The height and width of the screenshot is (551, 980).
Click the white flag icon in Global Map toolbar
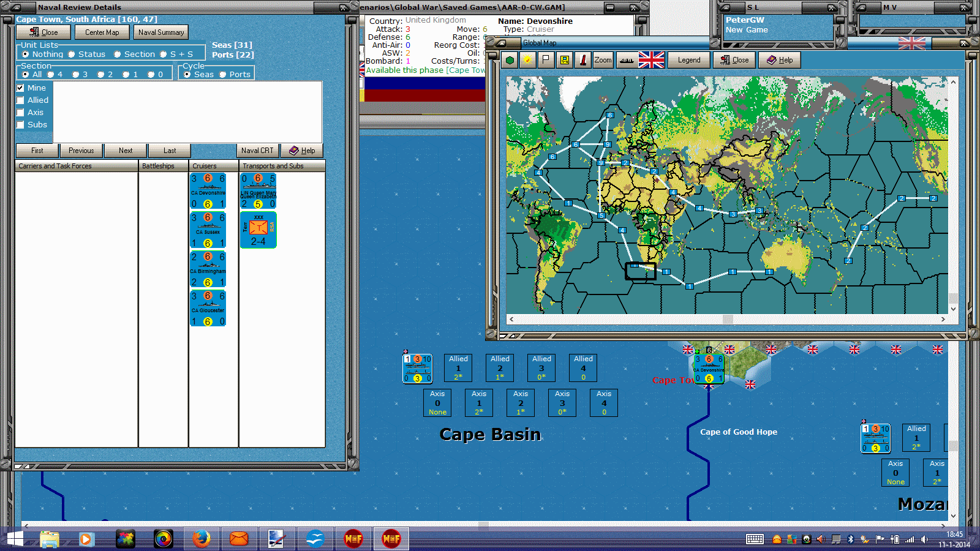click(546, 60)
